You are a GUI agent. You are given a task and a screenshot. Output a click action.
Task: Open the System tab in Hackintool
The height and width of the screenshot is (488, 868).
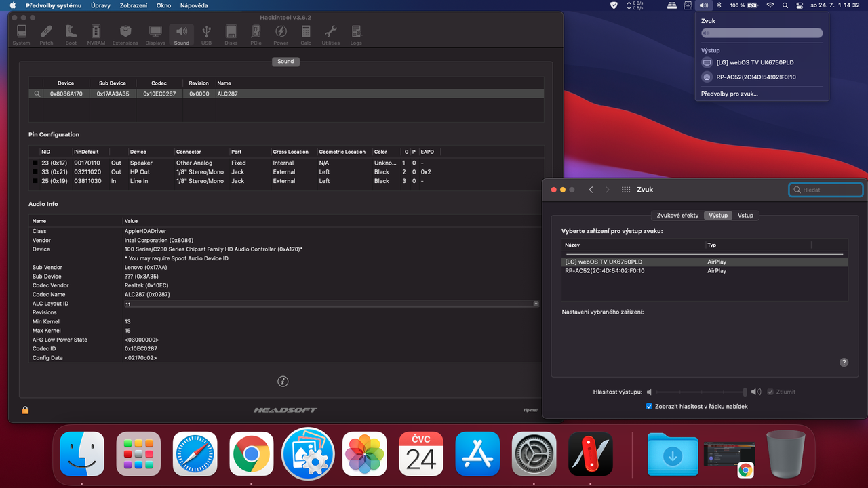[21, 35]
